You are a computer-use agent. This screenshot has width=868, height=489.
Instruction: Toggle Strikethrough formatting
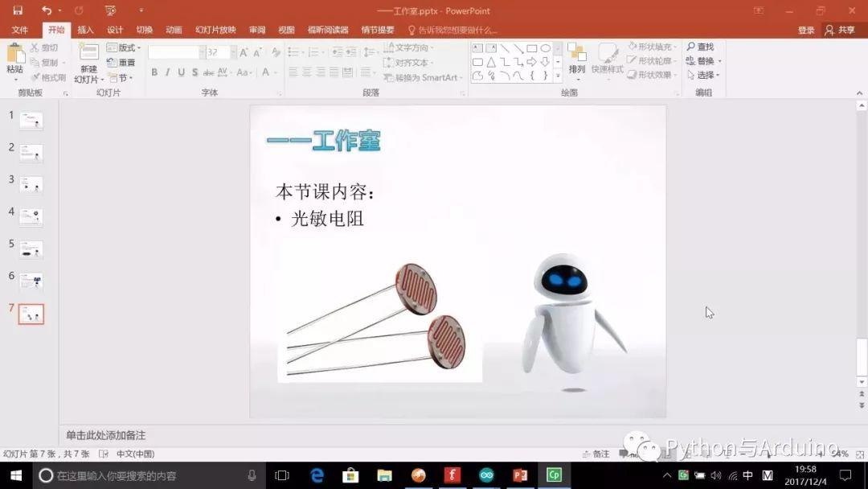click(x=208, y=72)
